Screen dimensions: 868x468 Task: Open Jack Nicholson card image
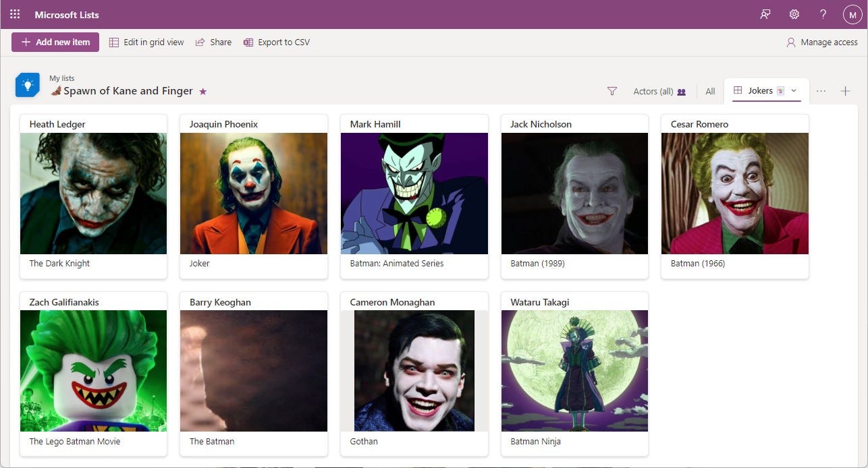click(574, 194)
